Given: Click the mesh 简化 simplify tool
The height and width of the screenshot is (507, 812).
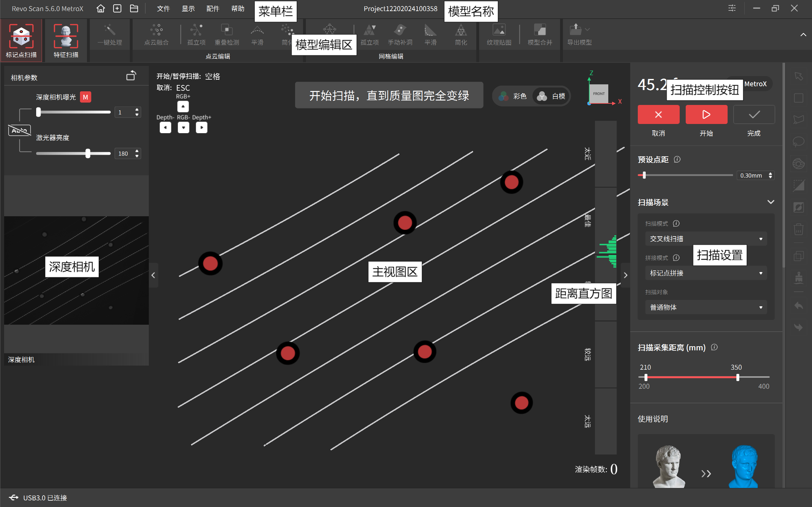Looking at the screenshot, I should pos(461,35).
